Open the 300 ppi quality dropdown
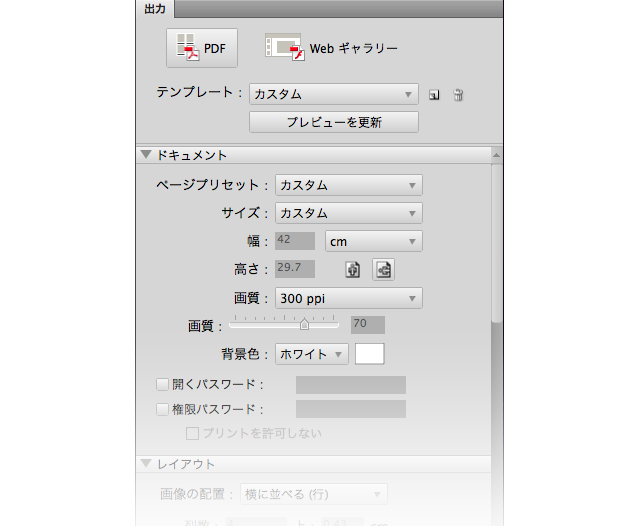Image resolution: width=640 pixels, height=526 pixels. coord(349,298)
